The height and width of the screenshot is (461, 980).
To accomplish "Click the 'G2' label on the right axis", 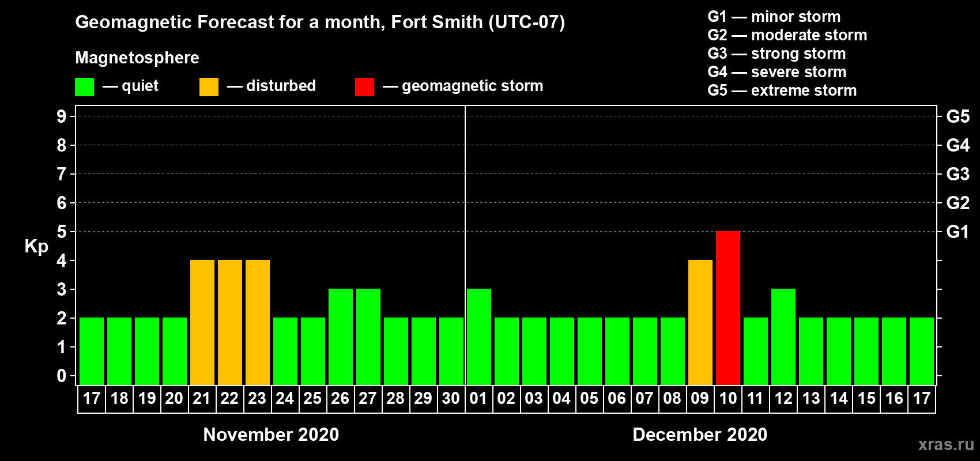I will pos(958,203).
